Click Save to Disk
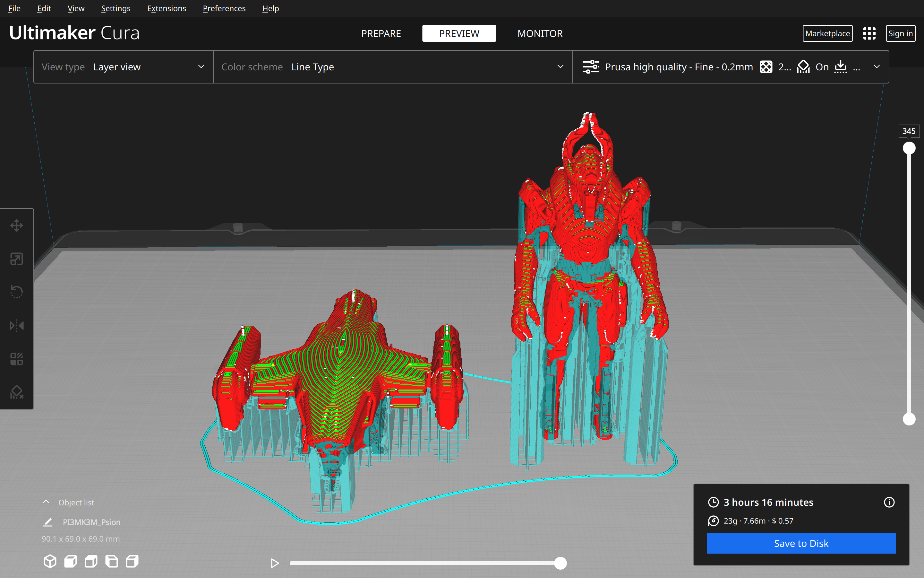Image resolution: width=924 pixels, height=578 pixels. coord(801,543)
